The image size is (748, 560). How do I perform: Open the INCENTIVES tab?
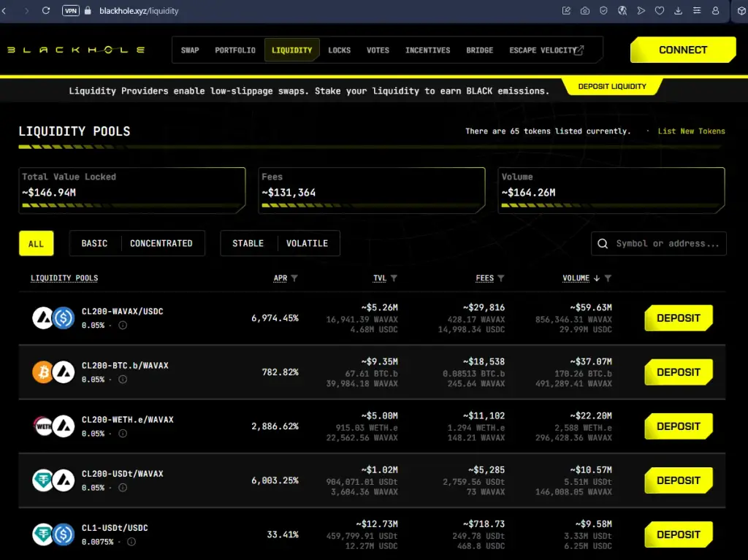pos(428,50)
